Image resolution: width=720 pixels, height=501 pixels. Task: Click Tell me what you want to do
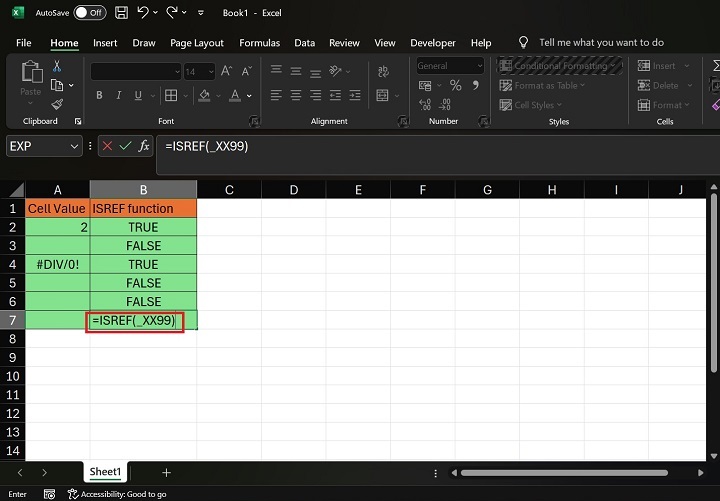pos(602,43)
